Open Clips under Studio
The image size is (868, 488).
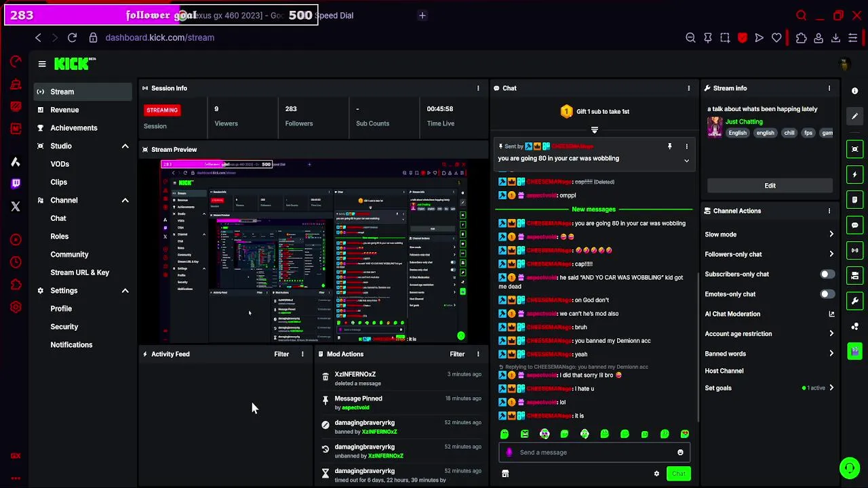coord(58,182)
